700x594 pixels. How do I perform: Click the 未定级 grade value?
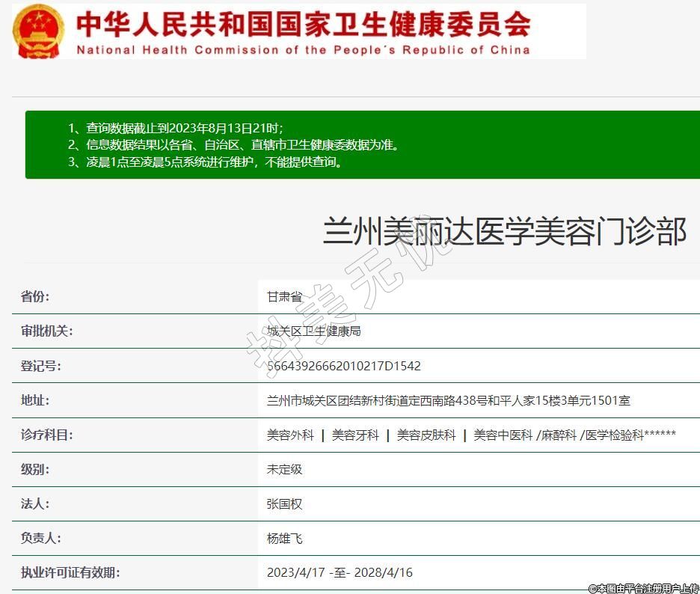(x=284, y=469)
